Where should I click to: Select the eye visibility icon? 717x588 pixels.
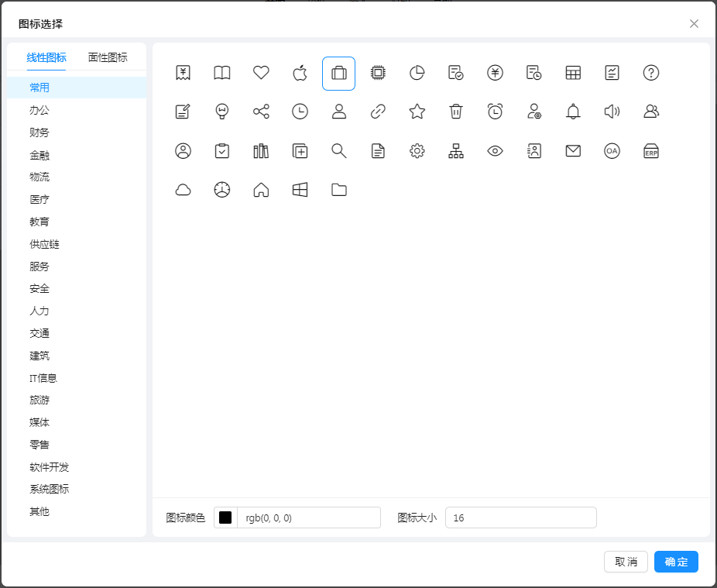point(495,151)
